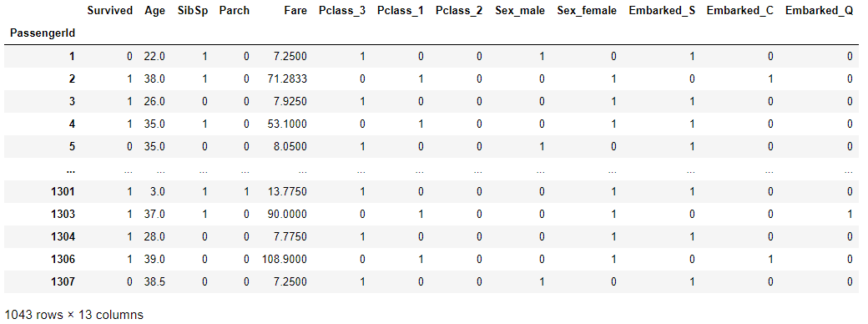Click row index 1301
The height and width of the screenshot is (324, 868).
[63, 191]
